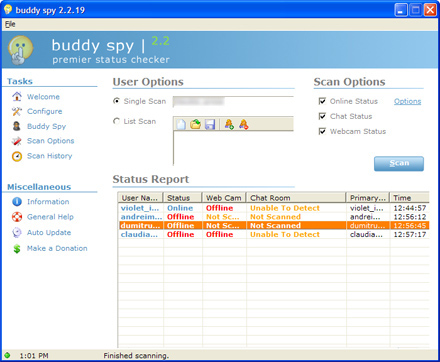
Task: Sort by Chat Room column header
Action: 296,198
